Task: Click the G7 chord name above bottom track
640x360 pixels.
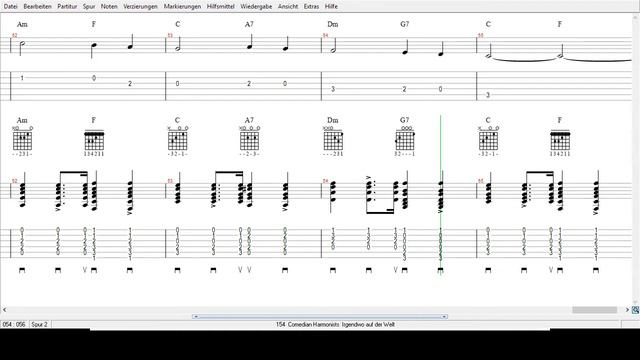Action: click(x=405, y=120)
